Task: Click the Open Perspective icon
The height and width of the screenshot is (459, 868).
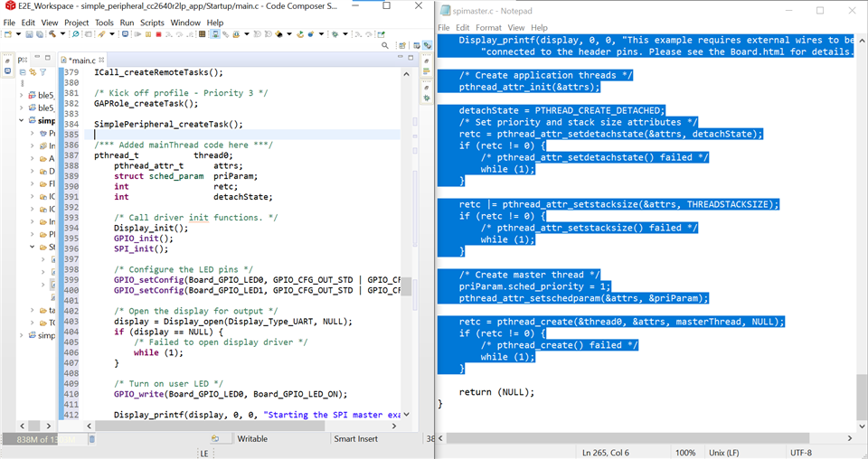Action: 401,45
